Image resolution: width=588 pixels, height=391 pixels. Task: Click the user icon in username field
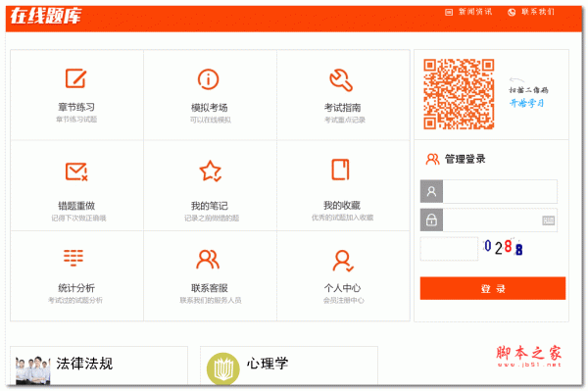[x=431, y=191]
